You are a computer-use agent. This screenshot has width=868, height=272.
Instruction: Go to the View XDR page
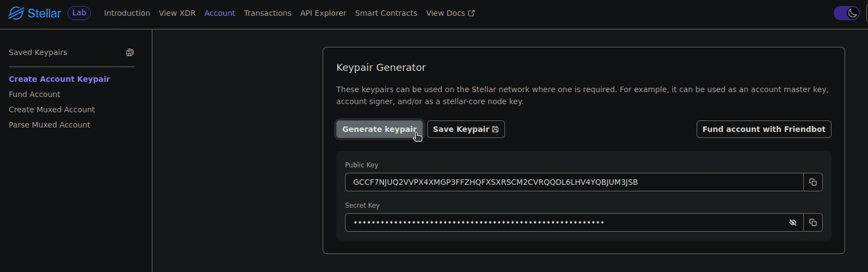(177, 13)
